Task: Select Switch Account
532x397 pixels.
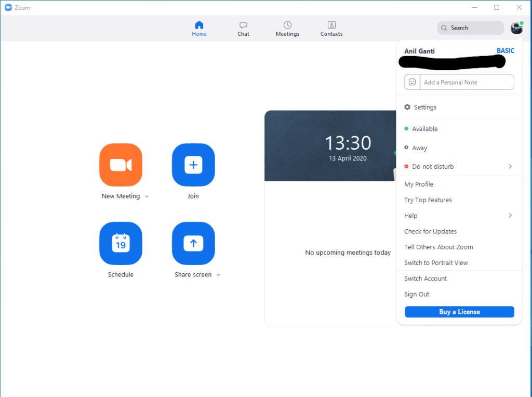Action: pos(459,279)
